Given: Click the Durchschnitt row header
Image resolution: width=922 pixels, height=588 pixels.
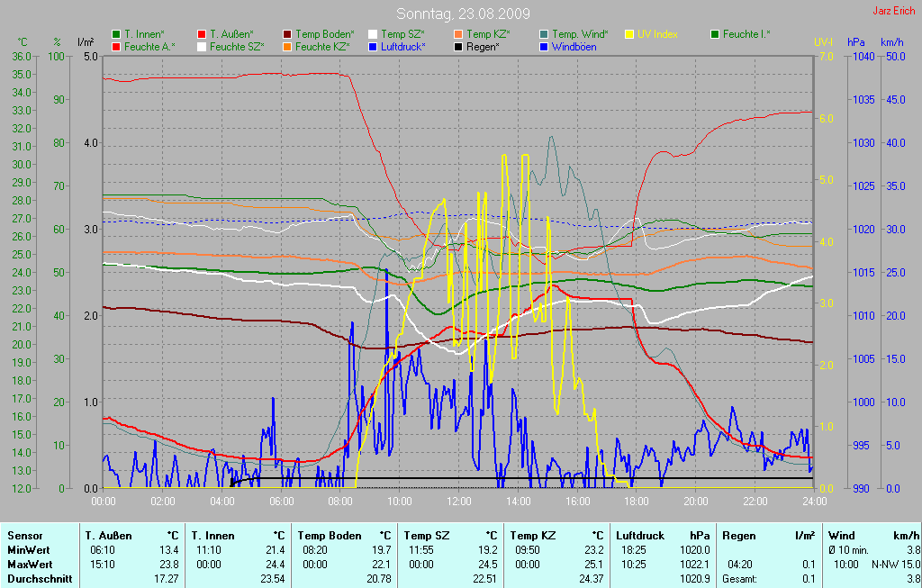Looking at the screenshot, I should 40,579.
